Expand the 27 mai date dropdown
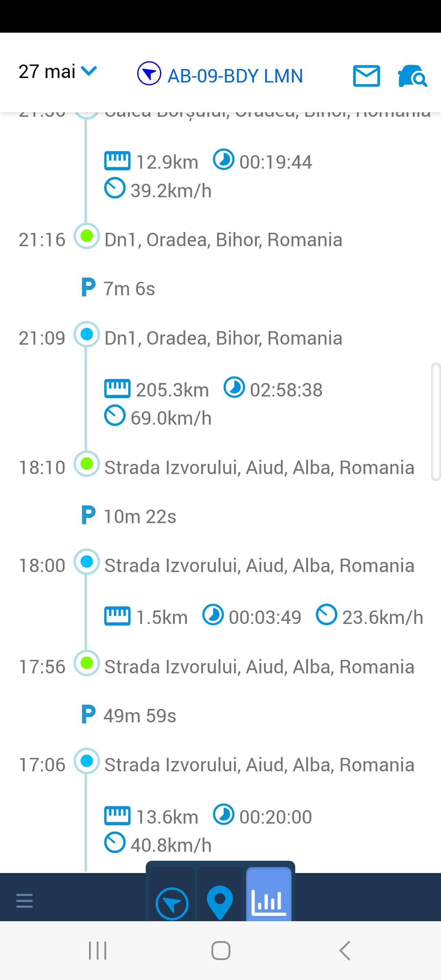This screenshot has height=980, width=441. 57,72
